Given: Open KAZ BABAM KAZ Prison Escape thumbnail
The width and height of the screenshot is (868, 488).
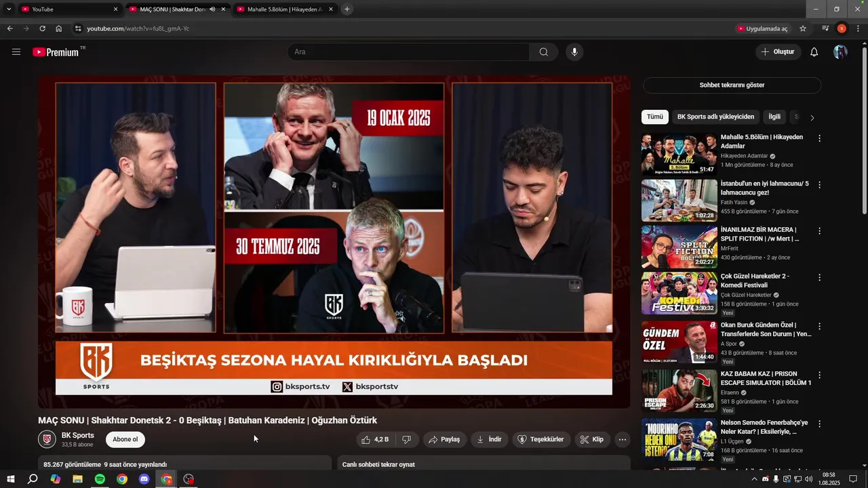Looking at the screenshot, I should [679, 390].
